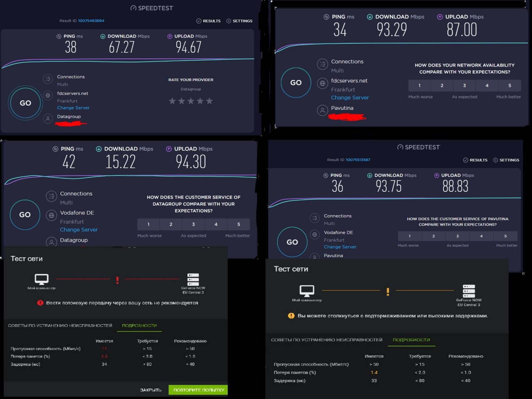Select rating 2 for Datagroup customer service question
Screen dimensions: 532x399
[x=171, y=224]
